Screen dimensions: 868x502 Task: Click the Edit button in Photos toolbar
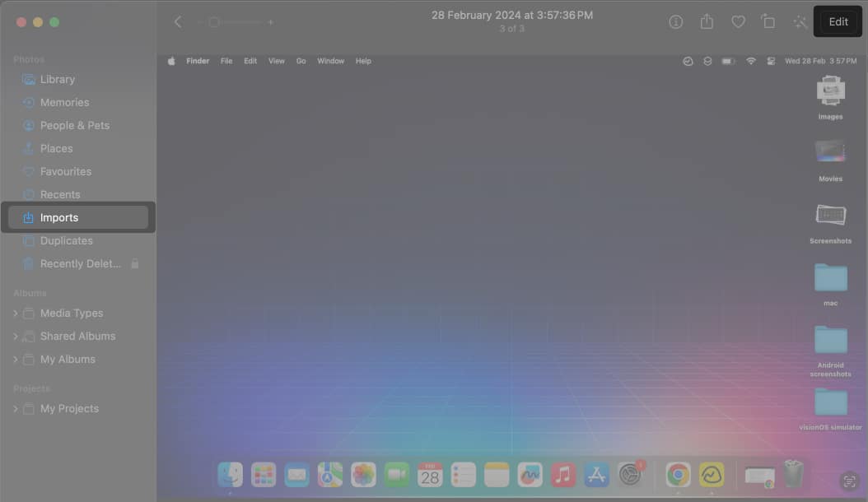coord(838,21)
